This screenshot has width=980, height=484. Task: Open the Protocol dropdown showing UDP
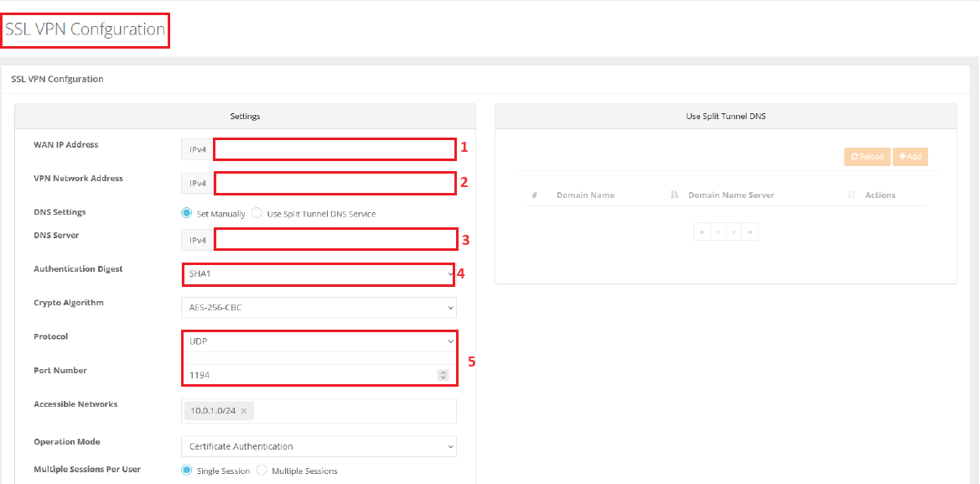pyautogui.click(x=319, y=341)
